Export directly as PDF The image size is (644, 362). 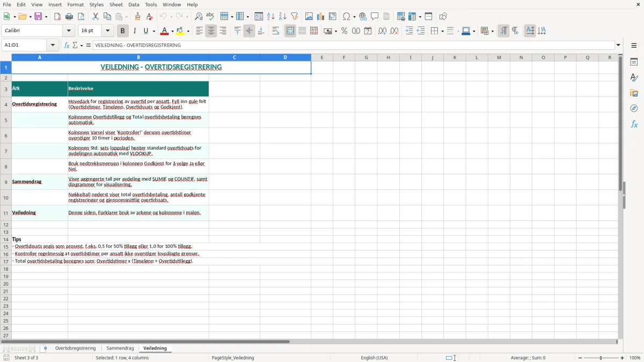pos(57,17)
